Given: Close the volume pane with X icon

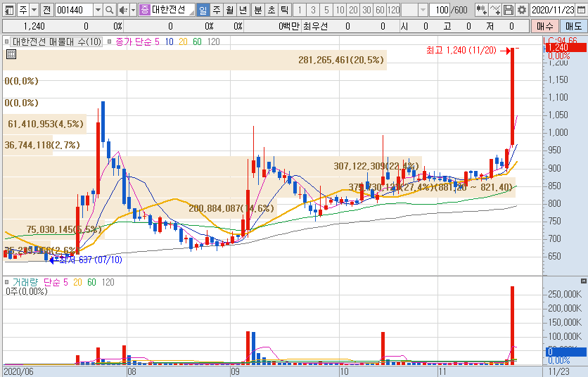Looking at the screenshot, I should (x=583, y=281).
